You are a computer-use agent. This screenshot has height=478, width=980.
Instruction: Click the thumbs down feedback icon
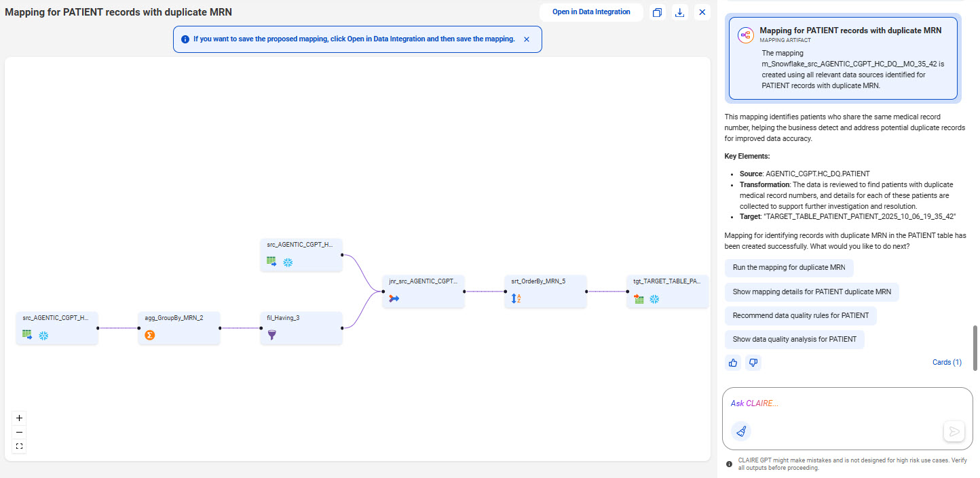pos(753,363)
